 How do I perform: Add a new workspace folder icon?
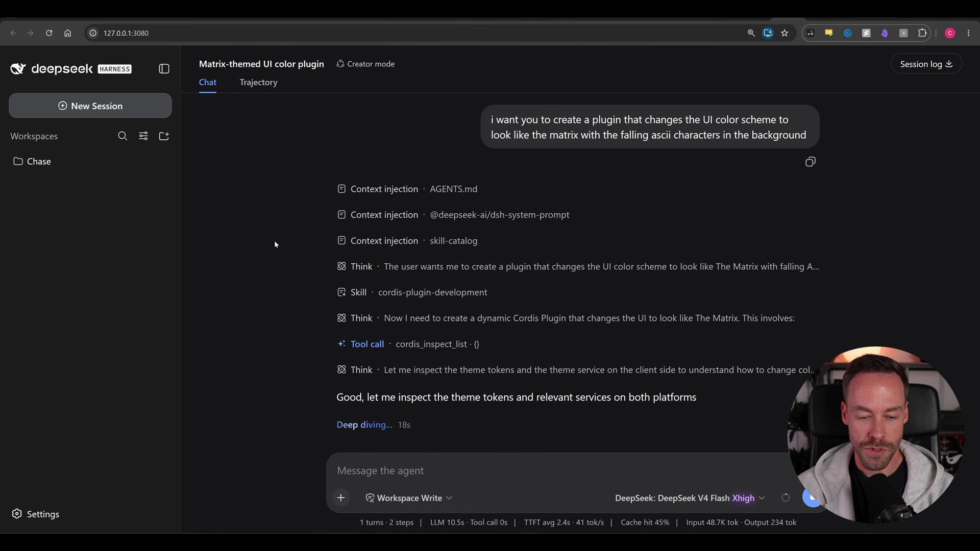[164, 136]
